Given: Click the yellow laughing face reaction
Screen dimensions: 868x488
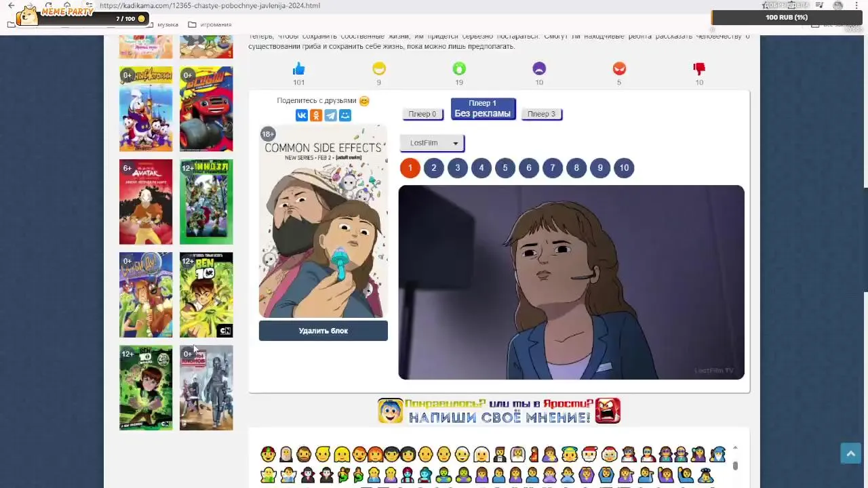Looking at the screenshot, I should pyautogui.click(x=379, y=68).
